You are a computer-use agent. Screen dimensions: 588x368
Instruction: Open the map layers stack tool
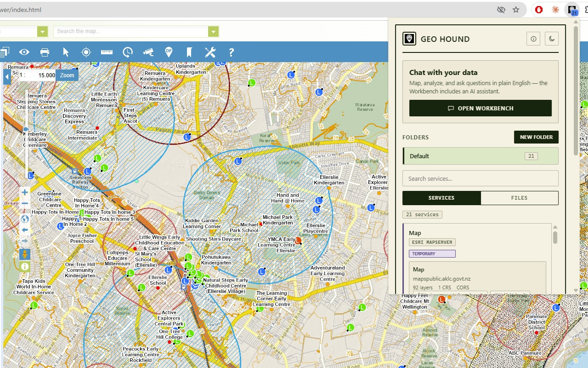click(4, 52)
